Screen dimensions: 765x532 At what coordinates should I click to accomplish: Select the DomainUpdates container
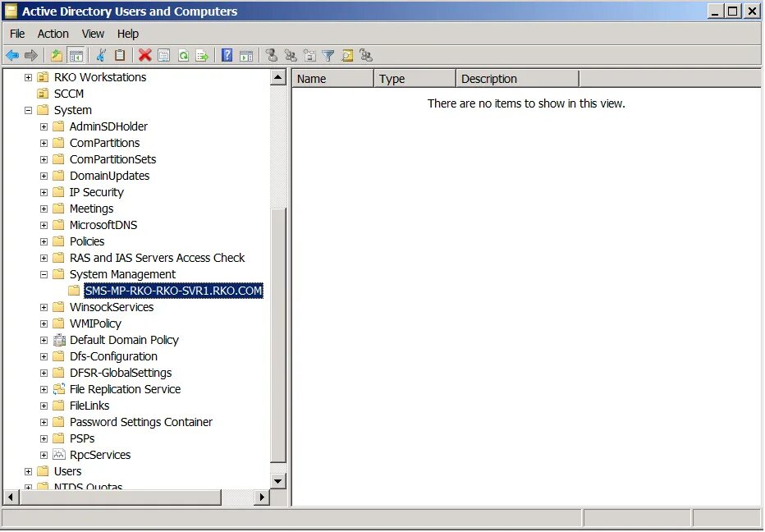(109, 176)
